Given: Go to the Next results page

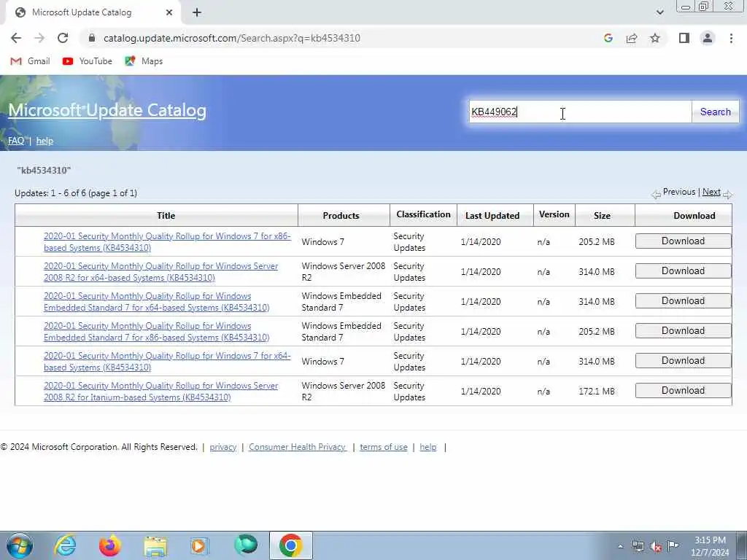Looking at the screenshot, I should (x=711, y=192).
